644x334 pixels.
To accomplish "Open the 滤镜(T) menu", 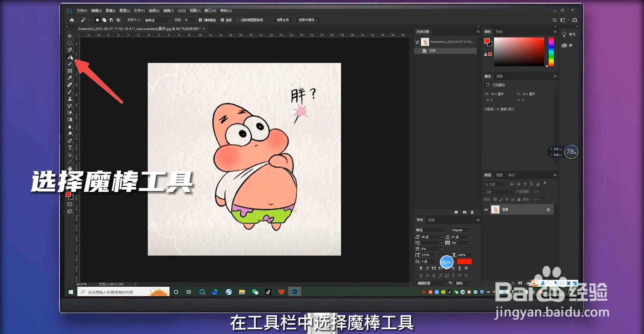I will (x=168, y=11).
